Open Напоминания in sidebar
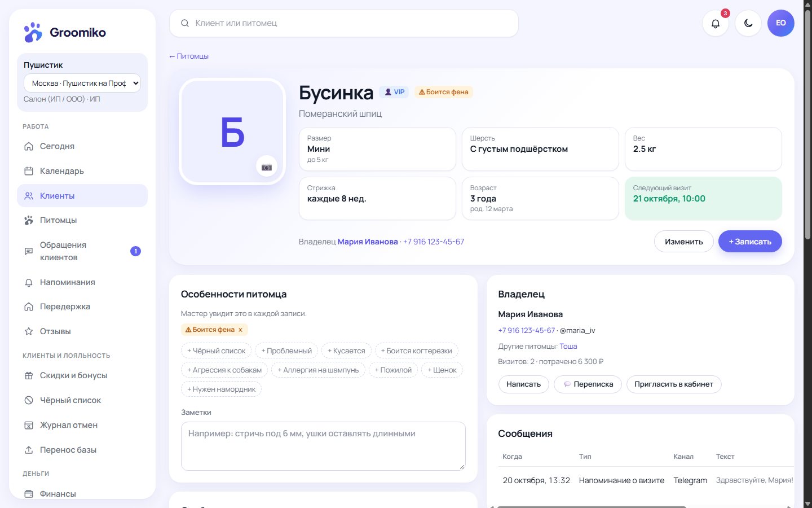 coord(82,282)
